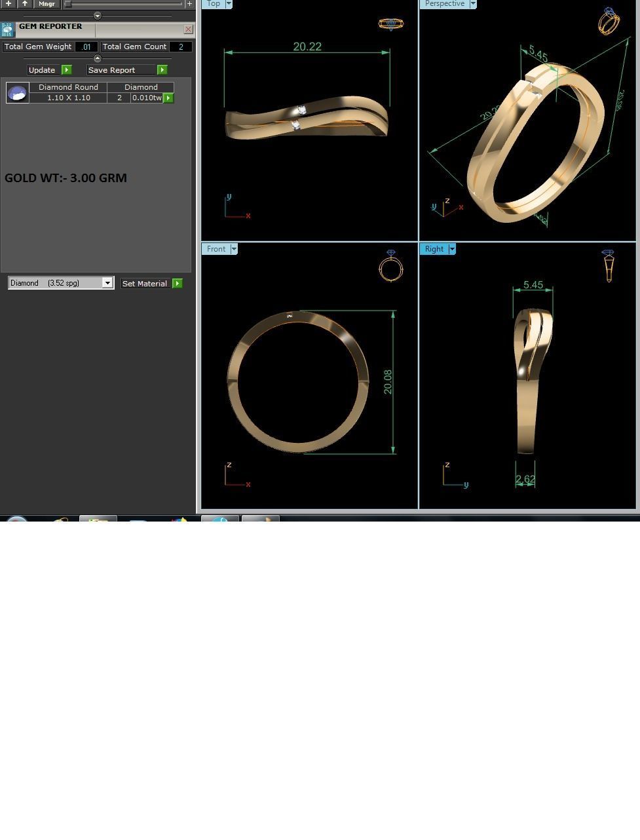This screenshot has width=640, height=840.
Task: Click the axis indicator in Top viewport
Action: (237, 207)
